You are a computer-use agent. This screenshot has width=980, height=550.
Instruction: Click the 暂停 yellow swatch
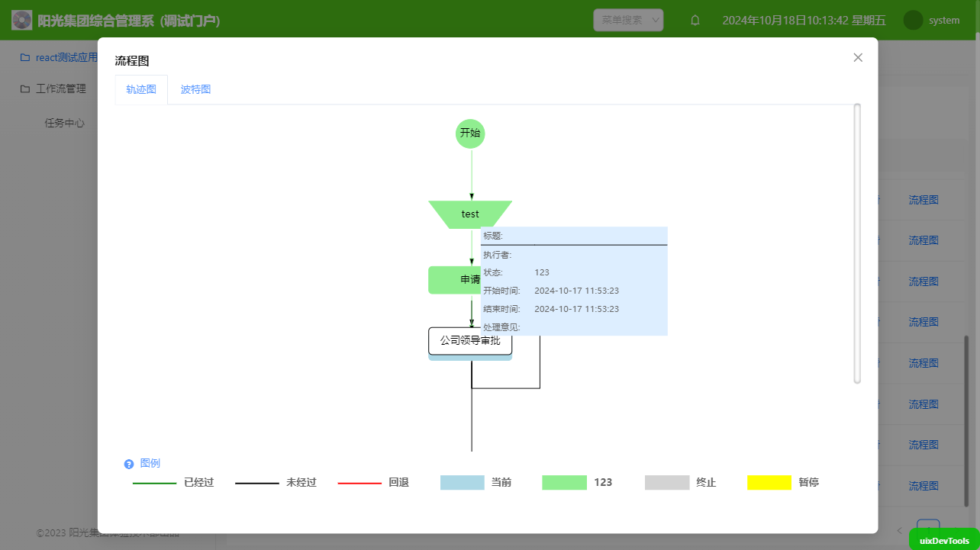(769, 482)
